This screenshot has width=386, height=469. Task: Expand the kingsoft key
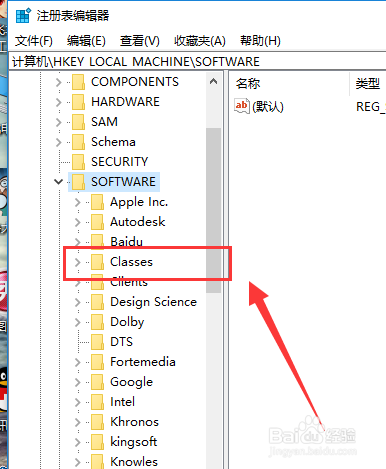pos(78,442)
